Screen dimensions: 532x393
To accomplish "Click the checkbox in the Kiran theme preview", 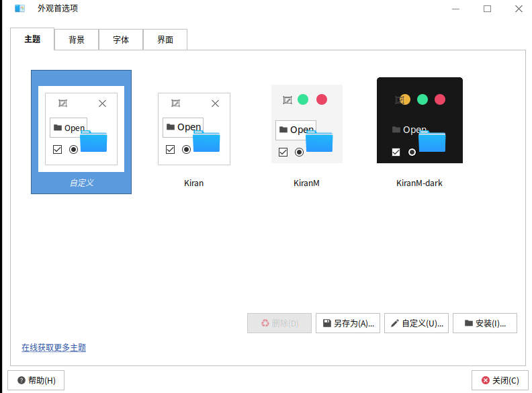I will click(x=170, y=149).
